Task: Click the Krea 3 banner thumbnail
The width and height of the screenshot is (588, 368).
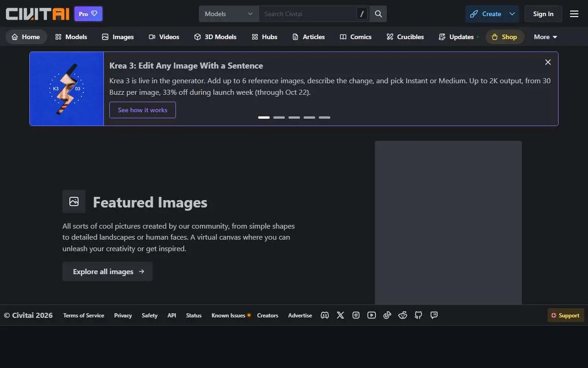Action: tap(67, 89)
